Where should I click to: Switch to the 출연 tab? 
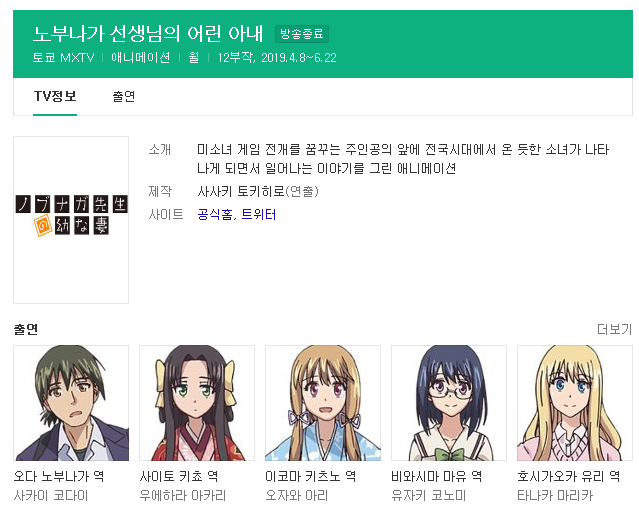click(123, 97)
